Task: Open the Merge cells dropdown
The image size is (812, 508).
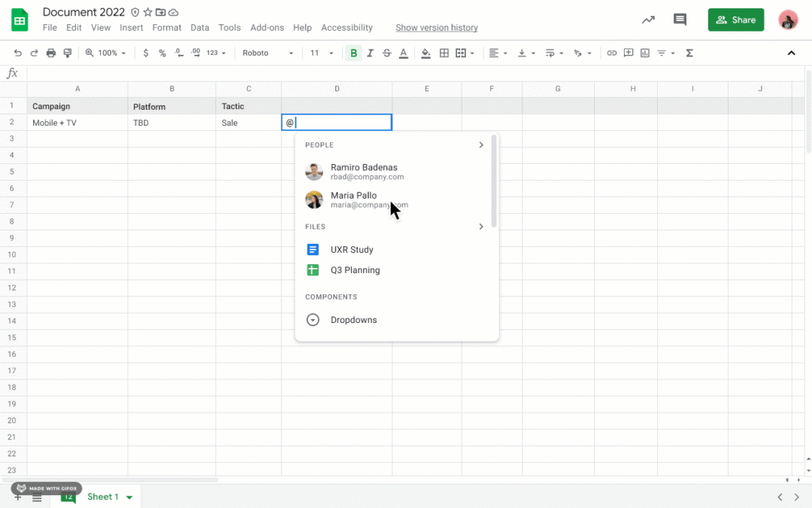Action: (x=465, y=53)
